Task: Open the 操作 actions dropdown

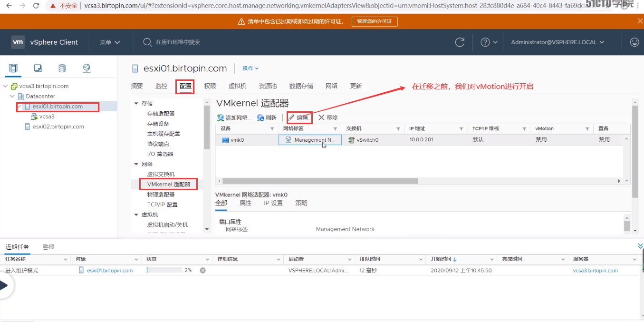Action: [x=250, y=68]
